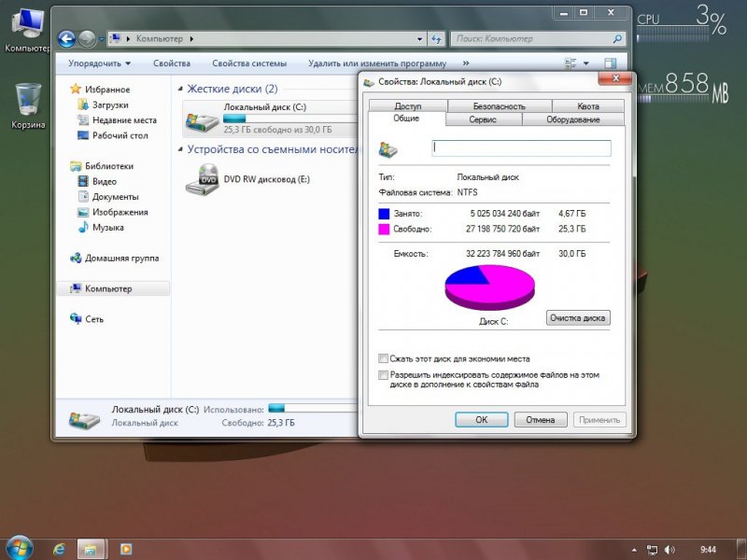747x560 pixels.
Task: Open the address bar history dropdown arrow
Action: coord(419,39)
